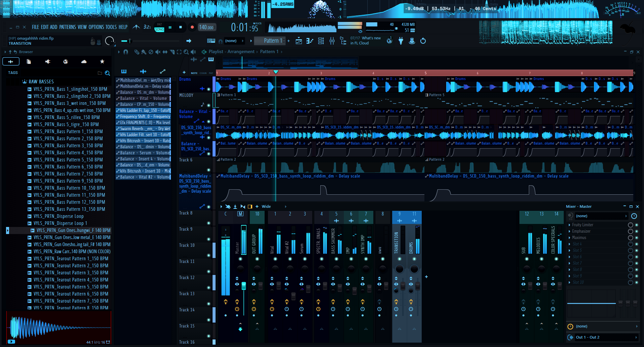Toggle the Playlist snap magnet icon

coord(126,52)
